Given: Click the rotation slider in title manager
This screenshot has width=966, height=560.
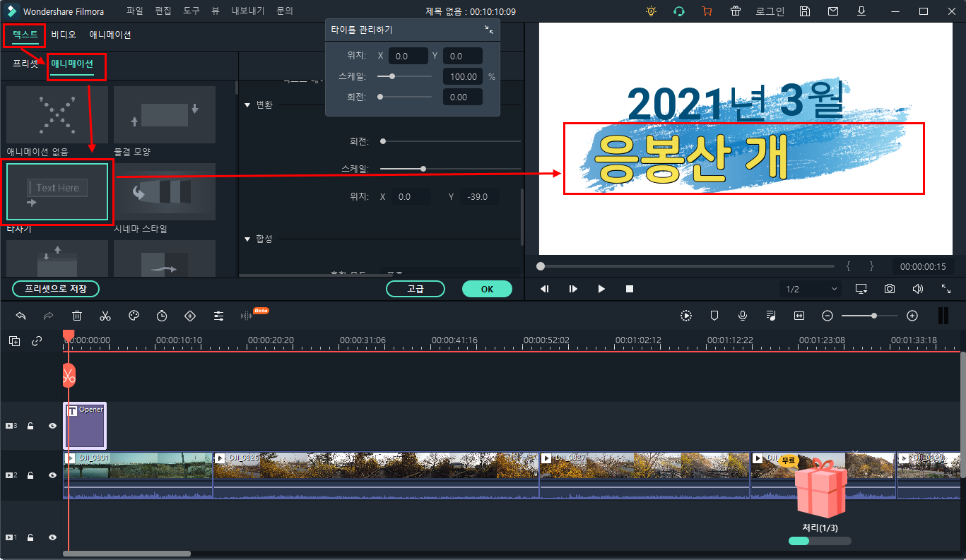Looking at the screenshot, I should [x=404, y=97].
